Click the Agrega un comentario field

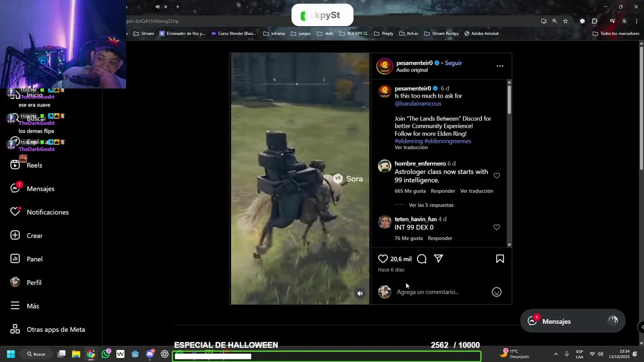point(428,292)
